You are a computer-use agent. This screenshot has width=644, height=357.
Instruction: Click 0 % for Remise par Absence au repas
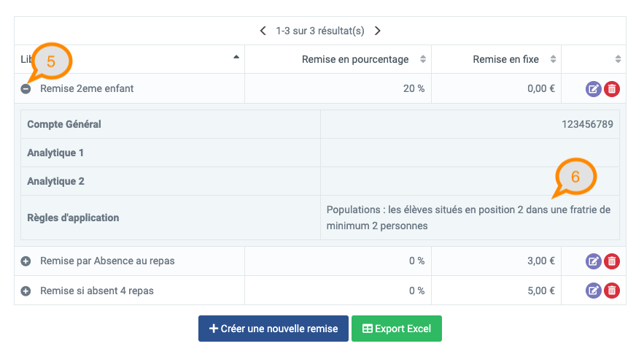tap(416, 261)
